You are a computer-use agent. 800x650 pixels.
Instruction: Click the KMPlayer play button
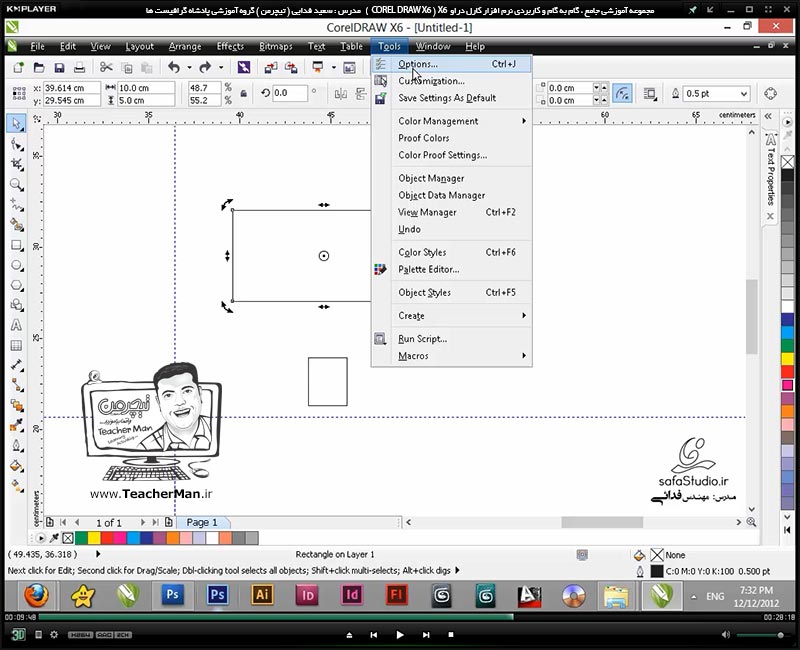(399, 635)
